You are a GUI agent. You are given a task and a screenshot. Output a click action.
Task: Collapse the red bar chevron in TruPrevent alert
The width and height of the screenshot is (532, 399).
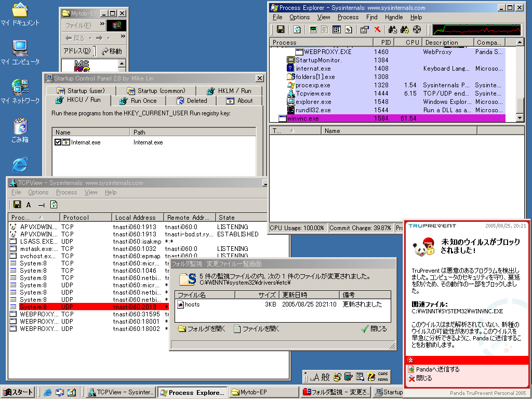410,360
